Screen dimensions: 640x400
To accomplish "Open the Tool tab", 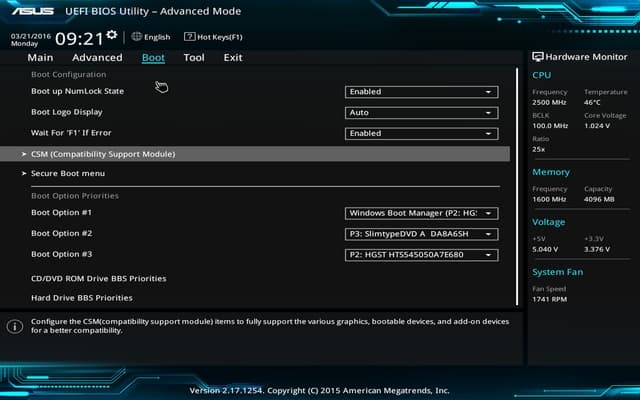I will pyautogui.click(x=194, y=58).
